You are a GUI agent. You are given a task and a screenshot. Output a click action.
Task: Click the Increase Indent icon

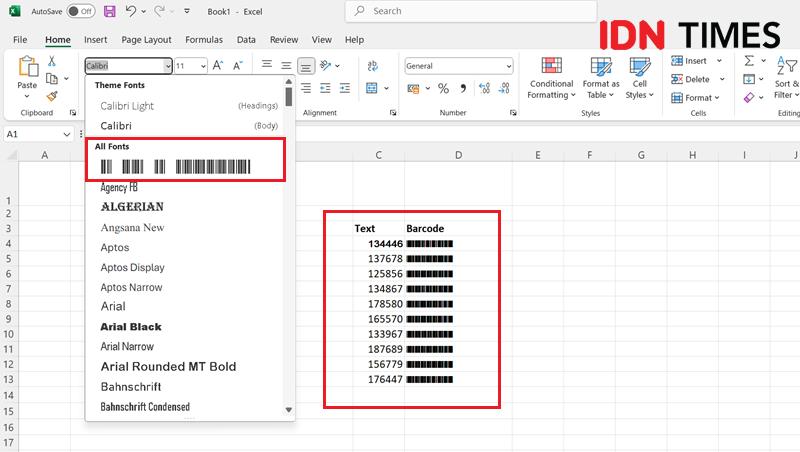(x=345, y=88)
